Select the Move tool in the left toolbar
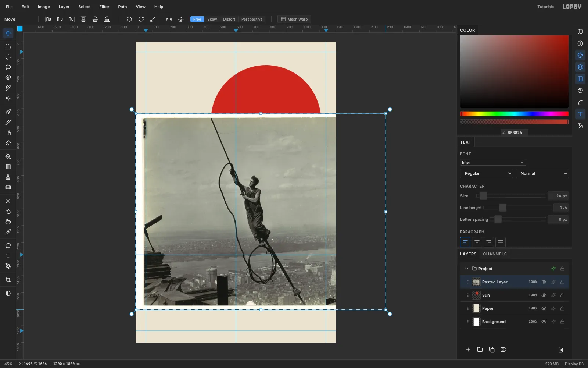The width and height of the screenshot is (588, 368). pyautogui.click(x=8, y=33)
